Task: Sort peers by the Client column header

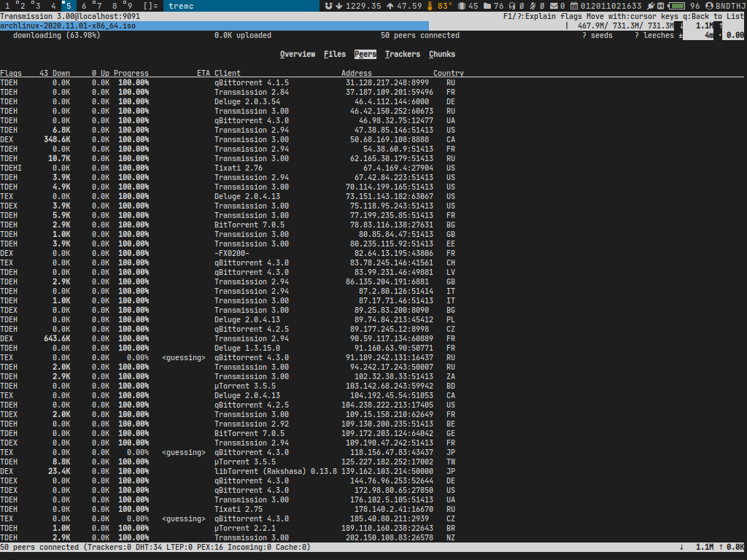Action: coord(228,73)
